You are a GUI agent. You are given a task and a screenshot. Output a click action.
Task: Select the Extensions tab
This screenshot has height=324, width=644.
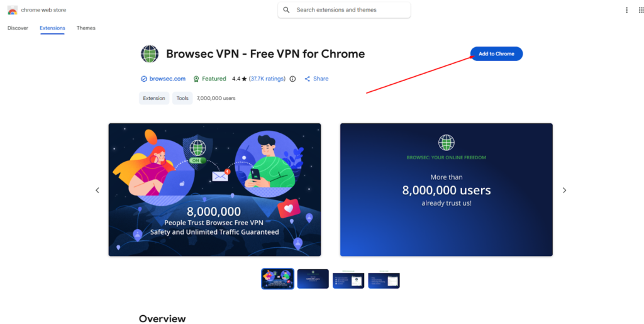52,28
